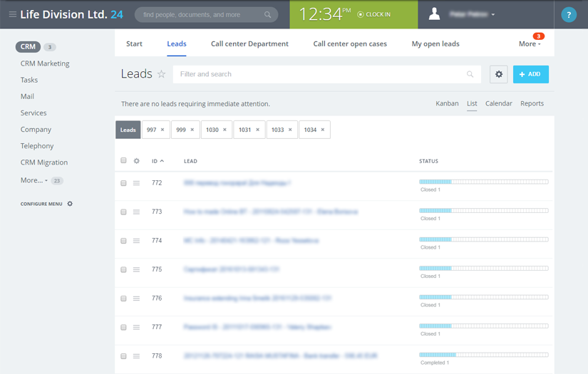The image size is (588, 374).
Task: Open row actions menu for lead 772
Action: pos(137,183)
